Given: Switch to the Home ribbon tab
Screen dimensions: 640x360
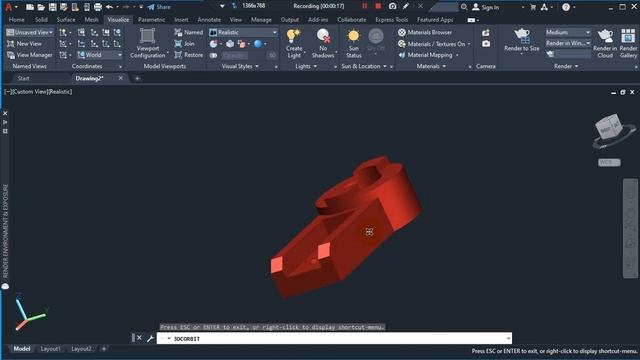Looking at the screenshot, I should (x=16, y=20).
